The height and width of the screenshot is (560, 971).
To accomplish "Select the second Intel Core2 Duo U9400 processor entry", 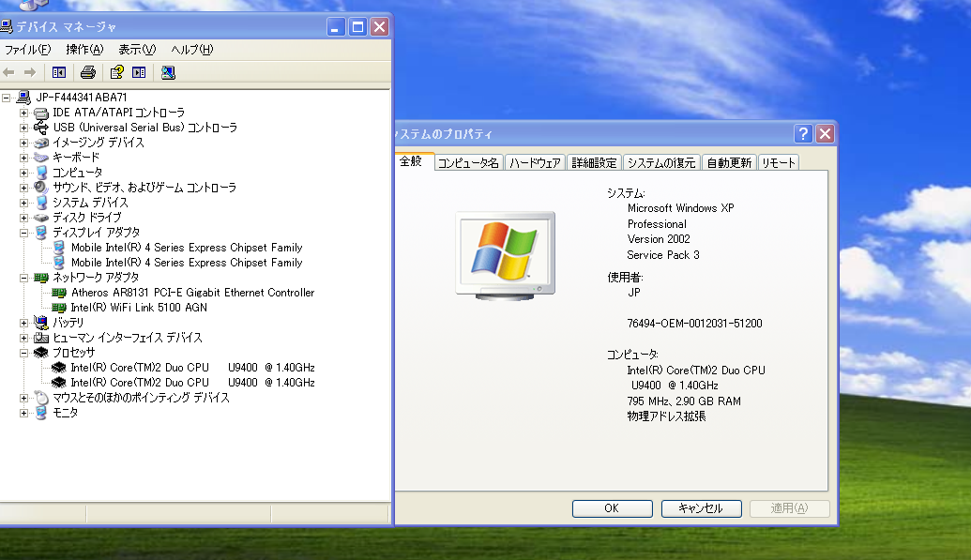I will pyautogui.click(x=192, y=383).
